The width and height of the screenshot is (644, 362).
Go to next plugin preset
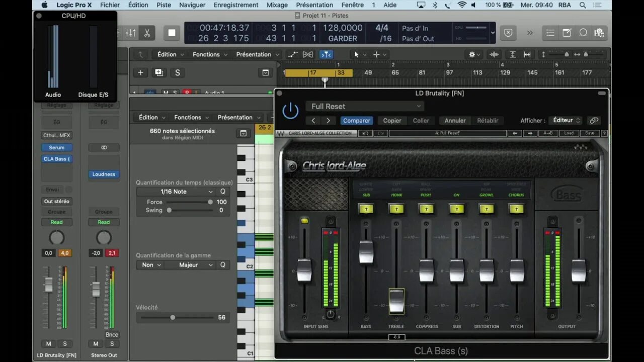tap(328, 121)
